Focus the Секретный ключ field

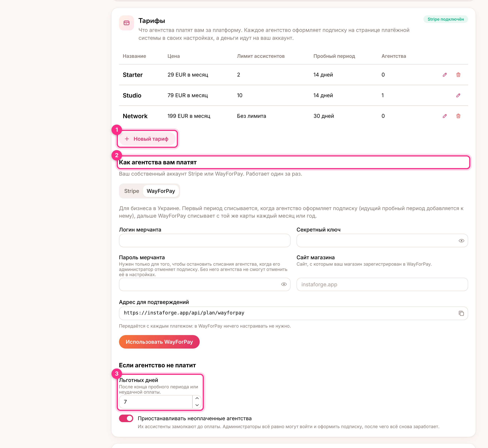pyautogui.click(x=382, y=241)
